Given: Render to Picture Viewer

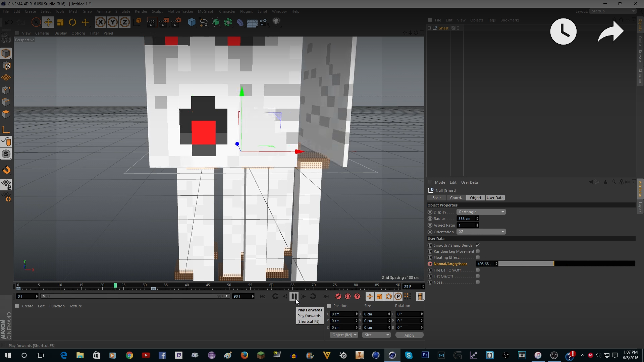Looking at the screenshot, I should 164,22.
